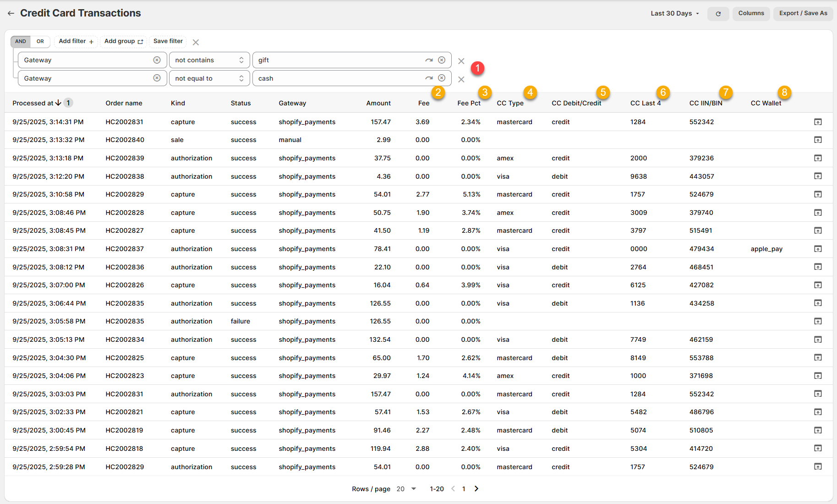Click Export / Save As button
837x504 pixels.
tap(803, 13)
